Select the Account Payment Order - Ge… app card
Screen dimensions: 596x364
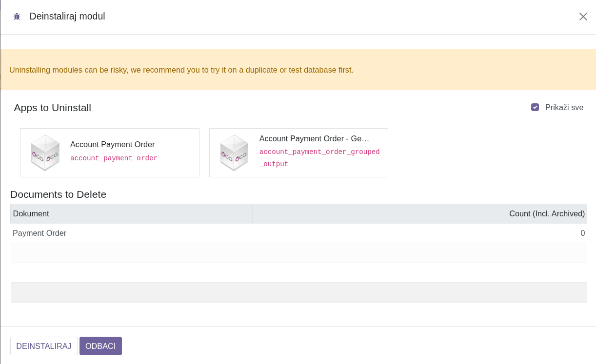pyautogui.click(x=298, y=153)
